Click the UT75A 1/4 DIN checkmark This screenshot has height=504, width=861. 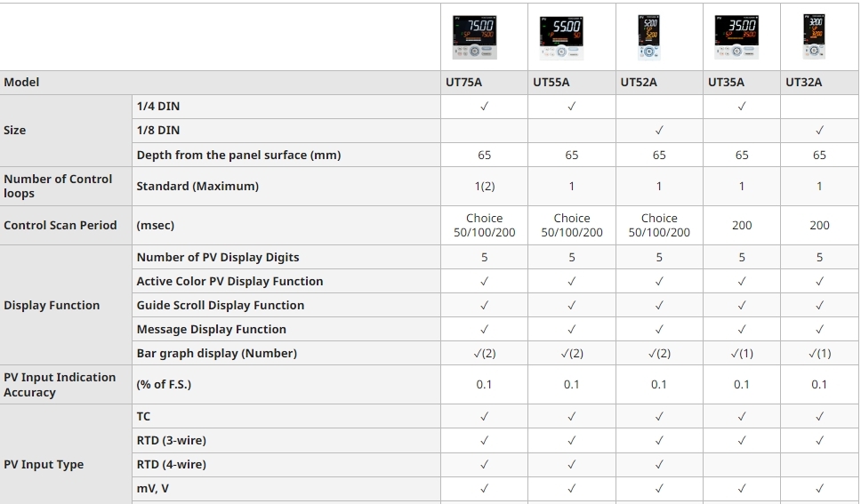tap(484, 107)
